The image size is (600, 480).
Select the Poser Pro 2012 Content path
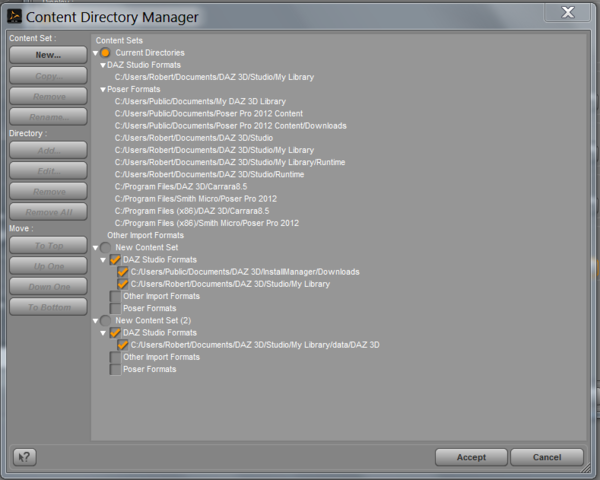[209, 114]
